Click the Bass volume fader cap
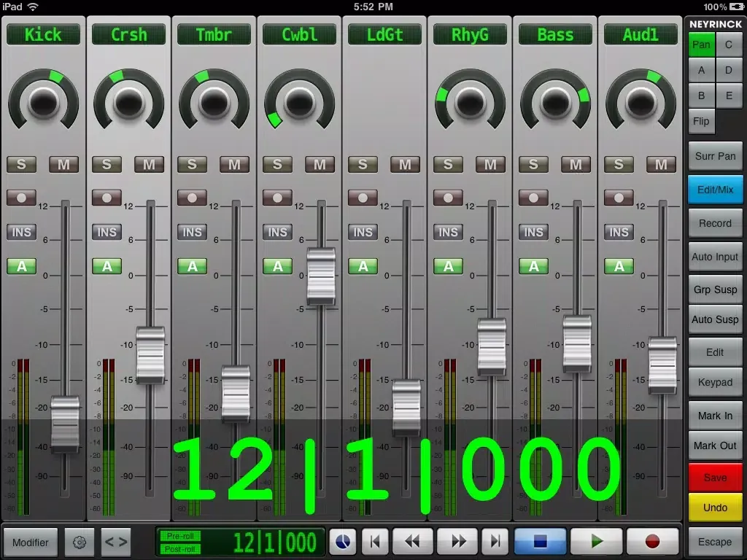 (x=577, y=343)
